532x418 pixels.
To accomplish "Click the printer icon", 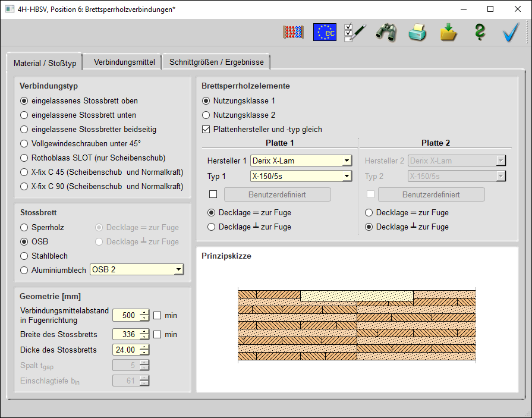I will [417, 33].
